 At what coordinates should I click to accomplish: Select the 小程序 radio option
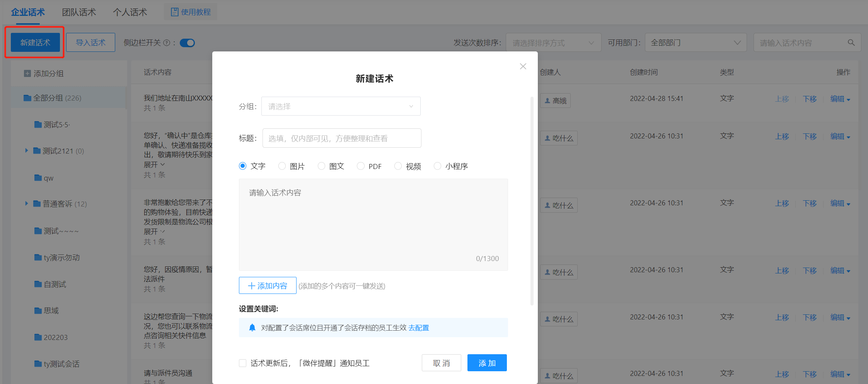pos(437,166)
